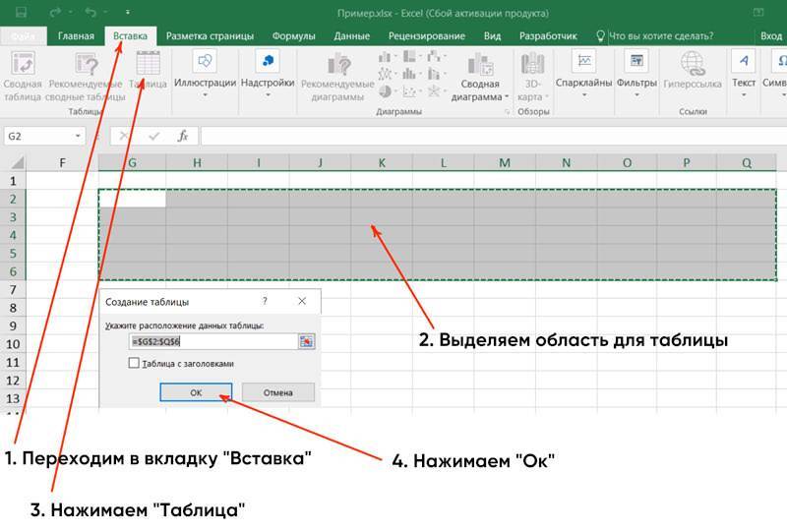Expand the Надстройки dropdown arrow
The height and width of the screenshot is (532, 787).
(268, 94)
